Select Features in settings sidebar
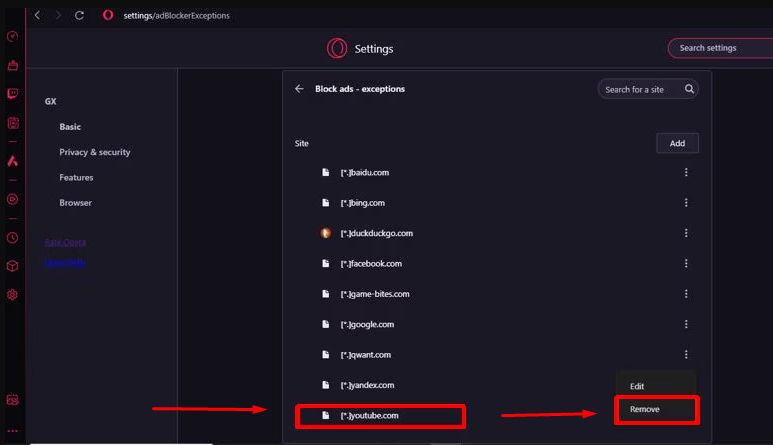Image resolution: width=773 pixels, height=445 pixels. point(76,177)
